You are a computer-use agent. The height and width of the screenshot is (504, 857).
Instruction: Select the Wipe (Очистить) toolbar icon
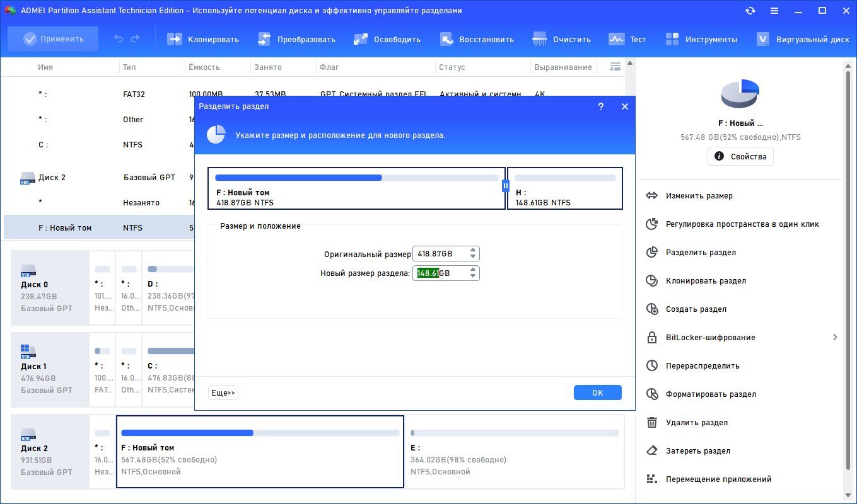click(540, 39)
